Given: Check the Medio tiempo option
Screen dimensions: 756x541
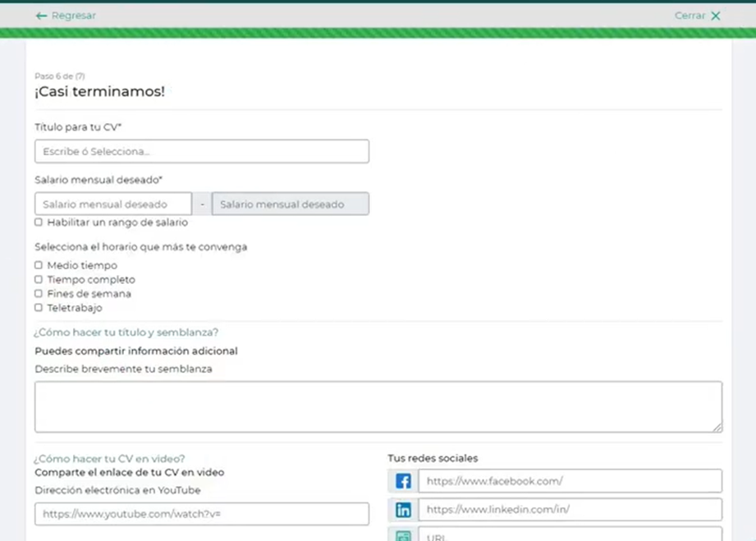Looking at the screenshot, I should [x=39, y=265].
